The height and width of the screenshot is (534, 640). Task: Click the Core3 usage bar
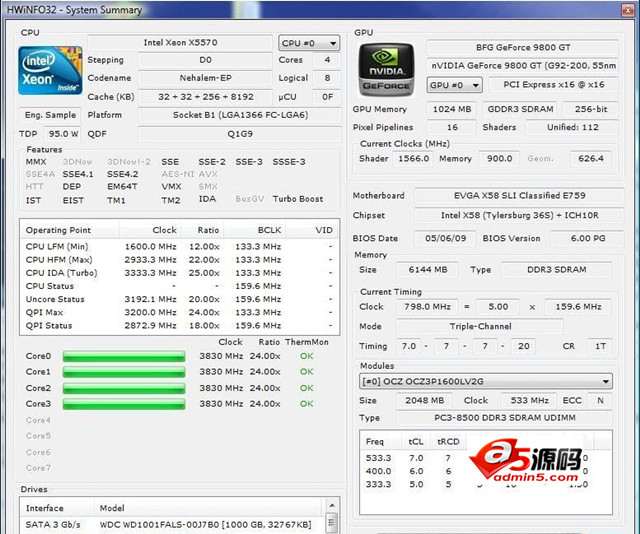coord(124,404)
